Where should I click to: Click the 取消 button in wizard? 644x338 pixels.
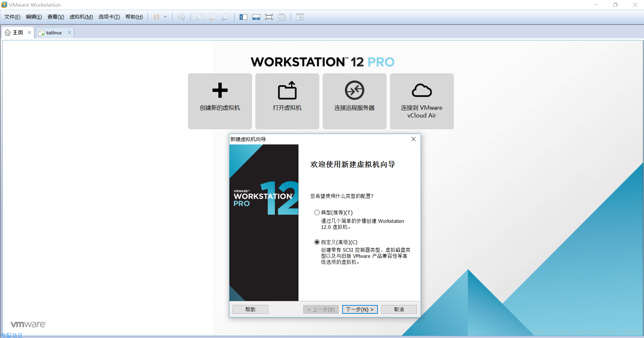(399, 309)
